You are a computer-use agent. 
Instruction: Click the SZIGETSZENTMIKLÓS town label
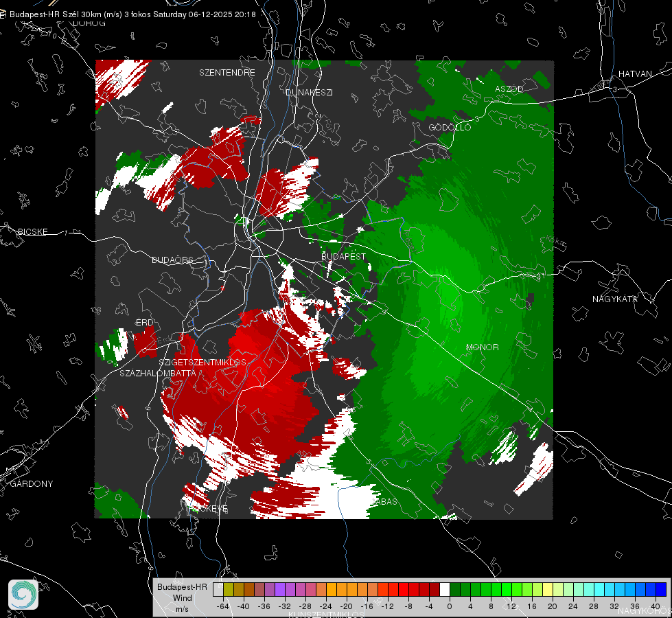(202, 362)
